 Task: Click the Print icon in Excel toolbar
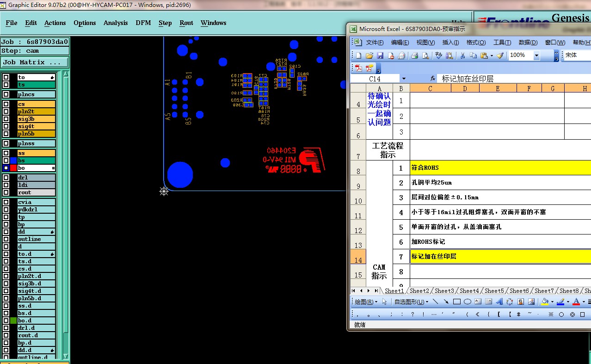click(414, 56)
